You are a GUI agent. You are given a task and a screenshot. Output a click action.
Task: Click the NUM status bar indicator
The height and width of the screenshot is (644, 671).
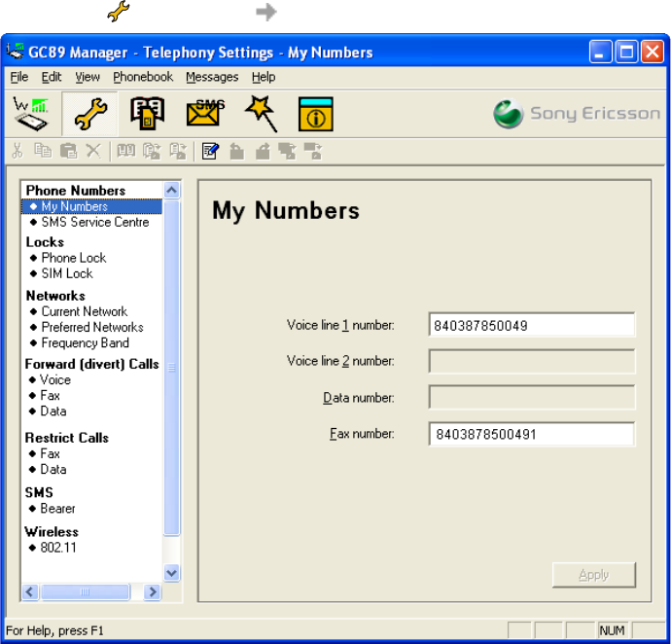pos(612,630)
